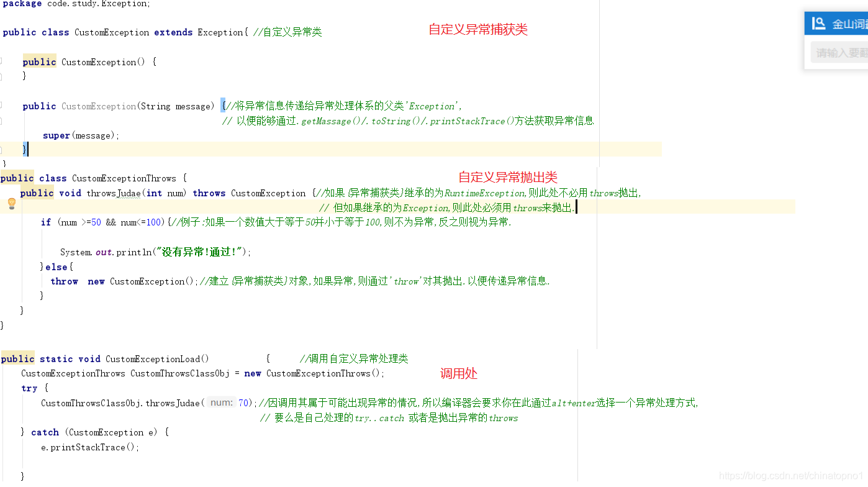Click the no-argument 'CustomException()' constructor name

point(103,62)
